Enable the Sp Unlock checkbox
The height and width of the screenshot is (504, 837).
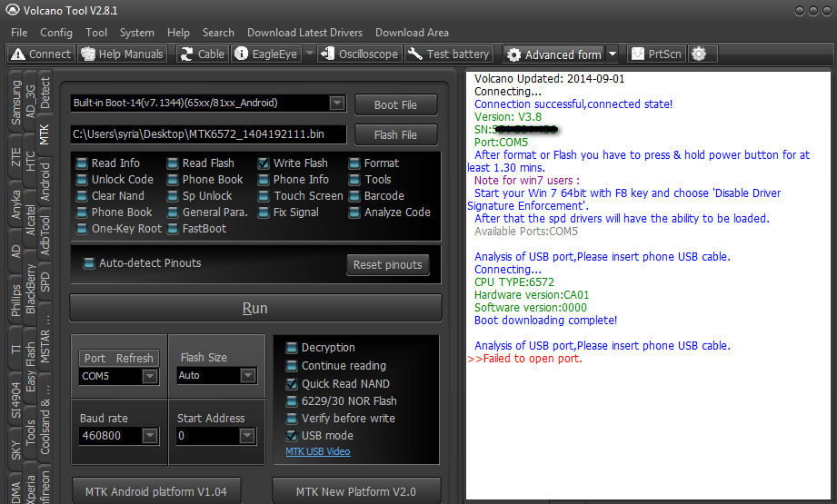click(173, 196)
